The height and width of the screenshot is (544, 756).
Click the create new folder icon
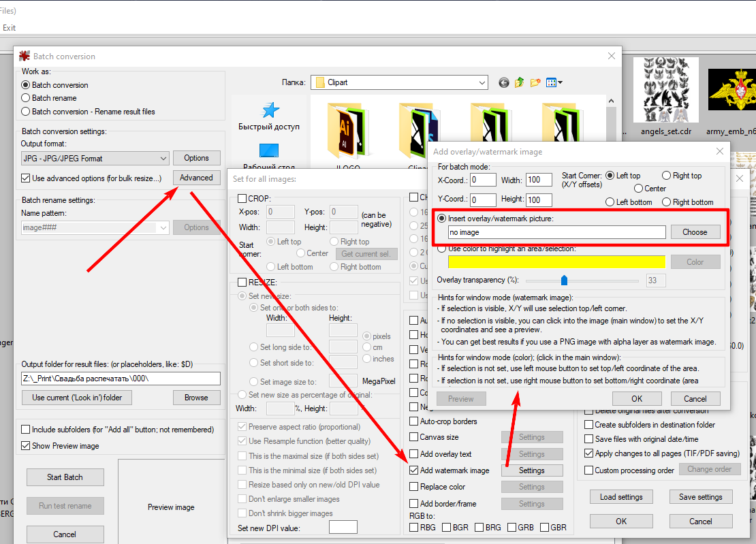(x=535, y=83)
